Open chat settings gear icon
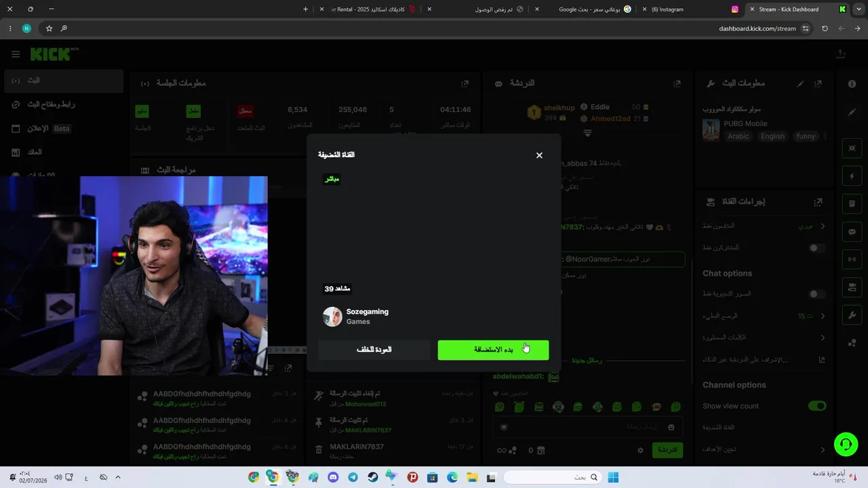Viewport: 868px width, 488px height. pyautogui.click(x=640, y=450)
